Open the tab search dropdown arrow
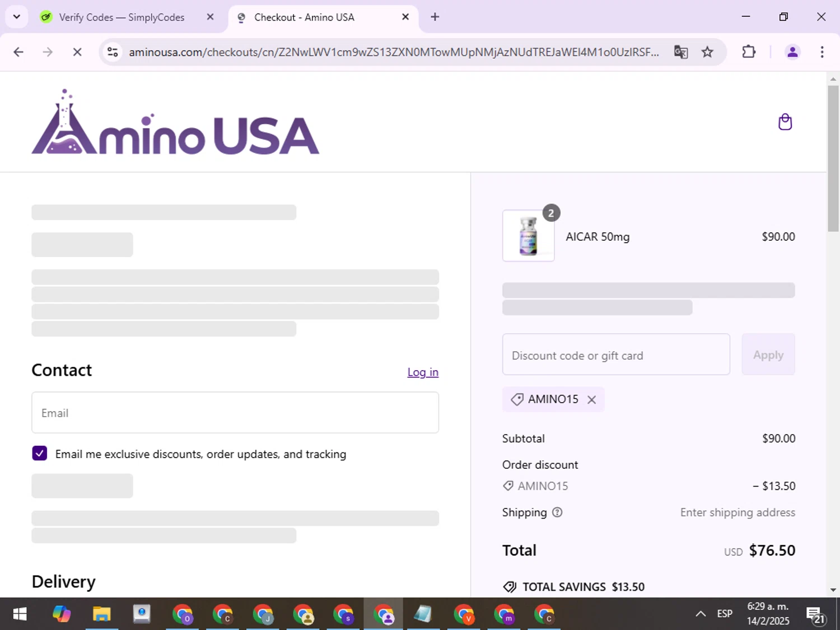This screenshot has width=840, height=630. (x=17, y=17)
